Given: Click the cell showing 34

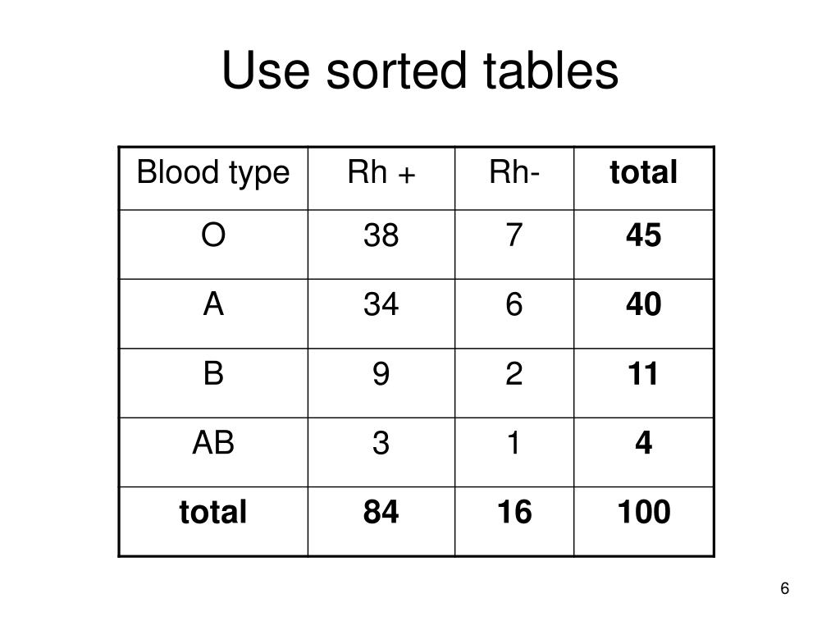Looking at the screenshot, I should coord(381,305).
